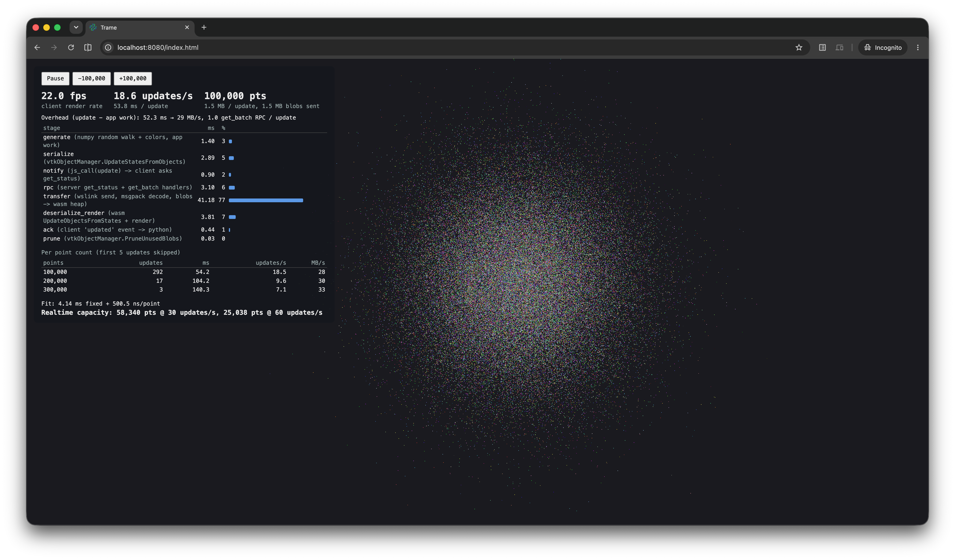The image size is (955, 560).
Task: Expand the tab search dropdown chevron
Action: (x=76, y=27)
